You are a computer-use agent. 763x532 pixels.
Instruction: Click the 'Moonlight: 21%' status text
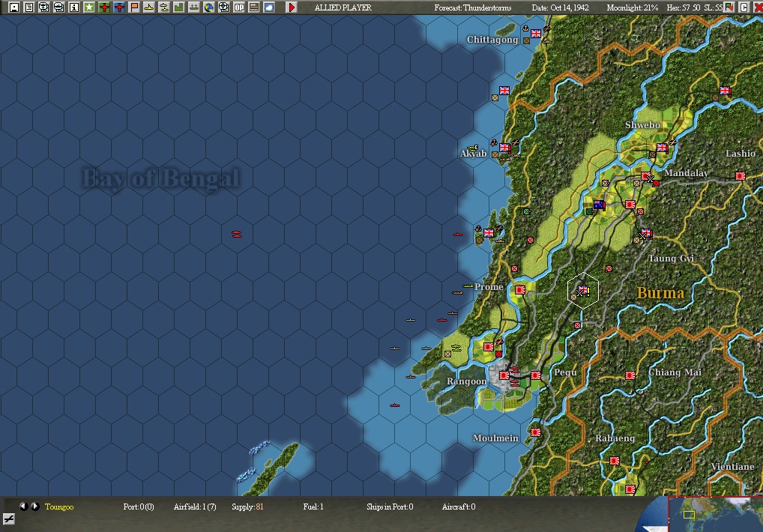pos(632,7)
